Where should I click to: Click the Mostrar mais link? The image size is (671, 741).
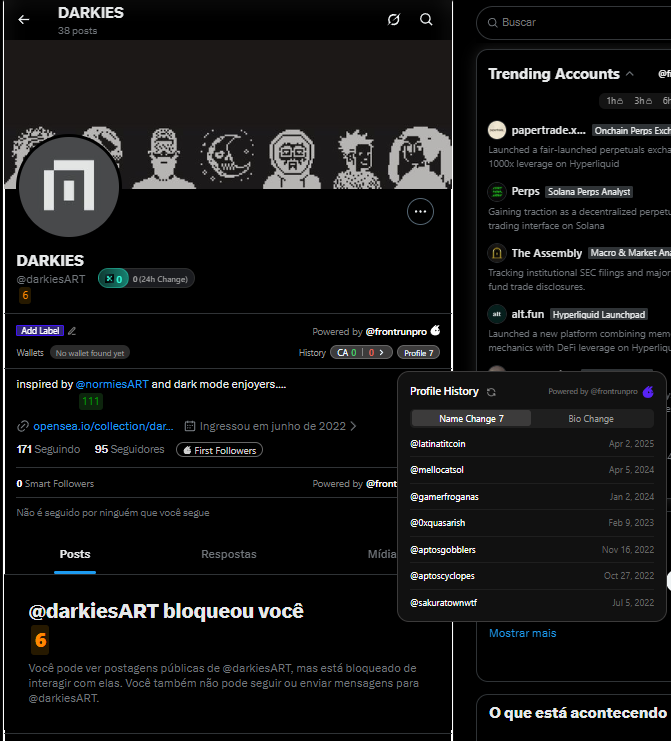[x=523, y=633]
